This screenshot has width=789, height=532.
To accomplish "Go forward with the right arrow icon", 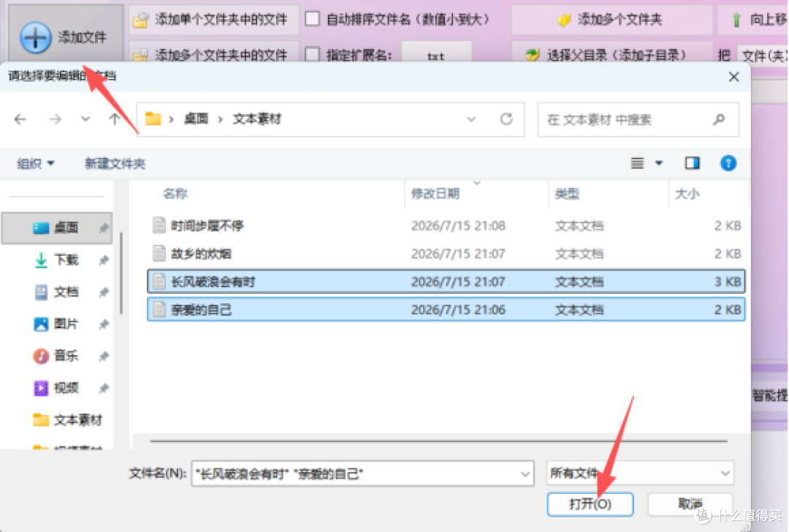I will (x=55, y=119).
